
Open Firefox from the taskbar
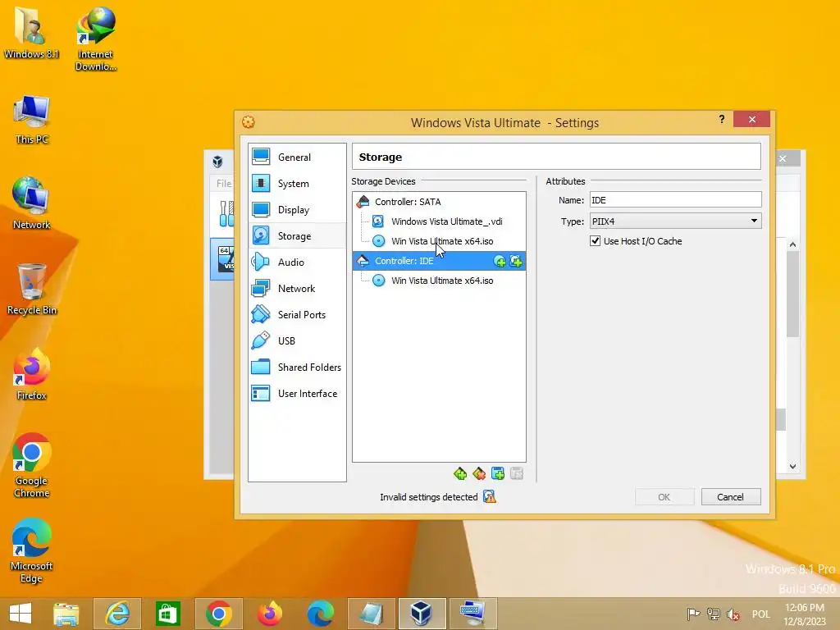[x=269, y=614]
